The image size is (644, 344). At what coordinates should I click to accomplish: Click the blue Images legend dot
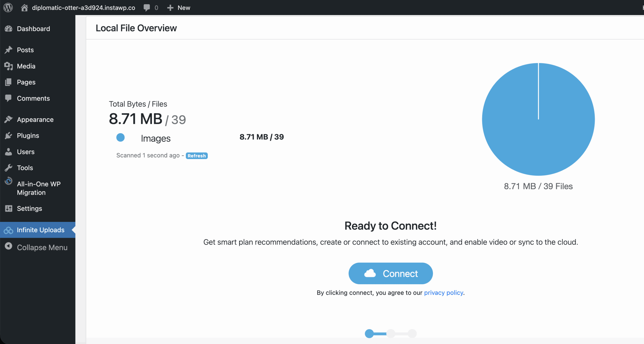tap(120, 137)
